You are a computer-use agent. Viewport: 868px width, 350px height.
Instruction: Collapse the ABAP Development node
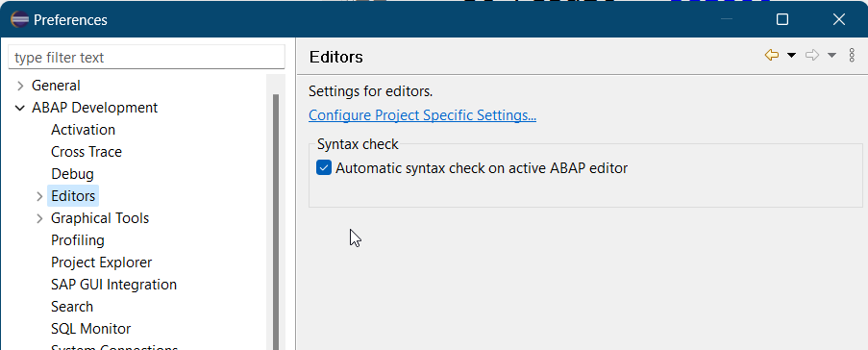20,108
